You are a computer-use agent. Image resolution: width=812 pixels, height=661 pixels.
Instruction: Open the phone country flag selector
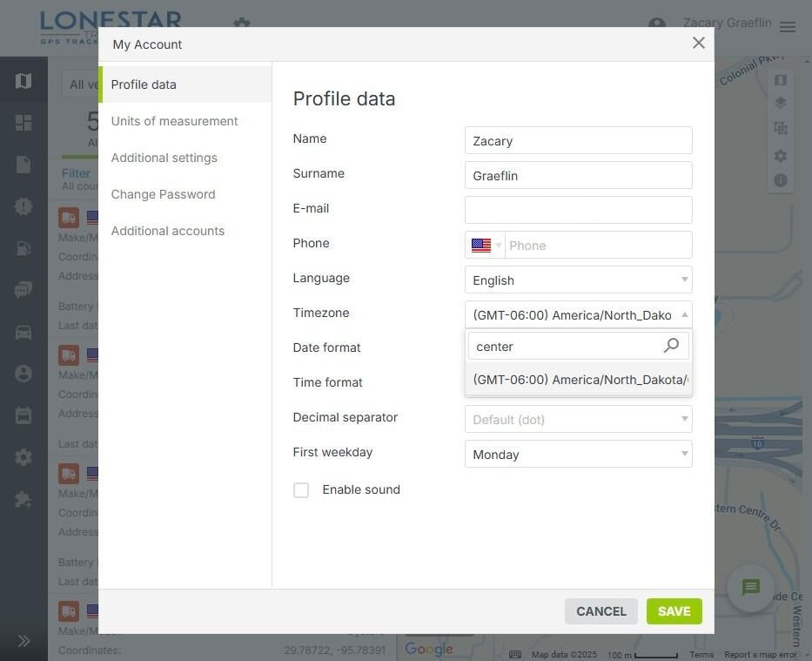[486, 246]
